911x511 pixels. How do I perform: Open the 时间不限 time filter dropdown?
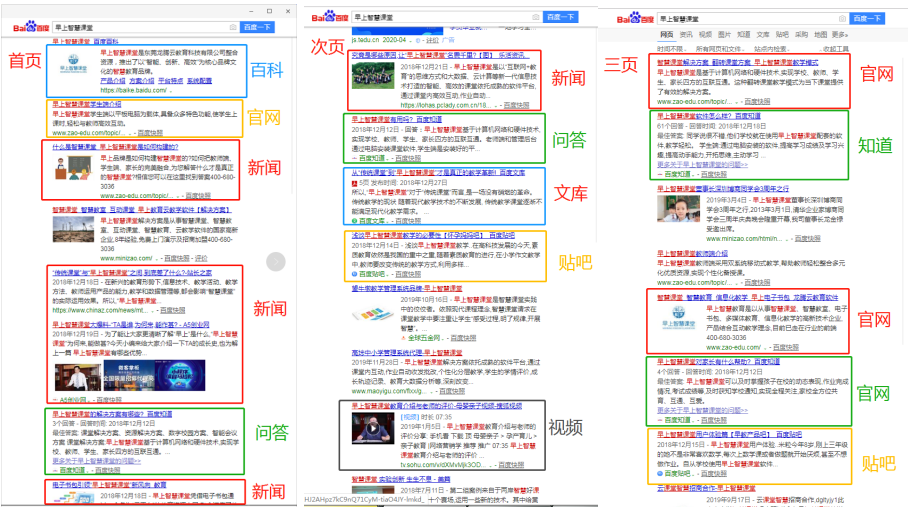click(671, 49)
